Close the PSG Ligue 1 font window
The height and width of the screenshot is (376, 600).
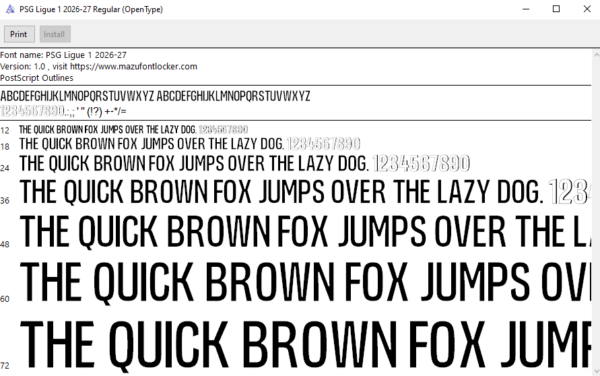coord(587,9)
